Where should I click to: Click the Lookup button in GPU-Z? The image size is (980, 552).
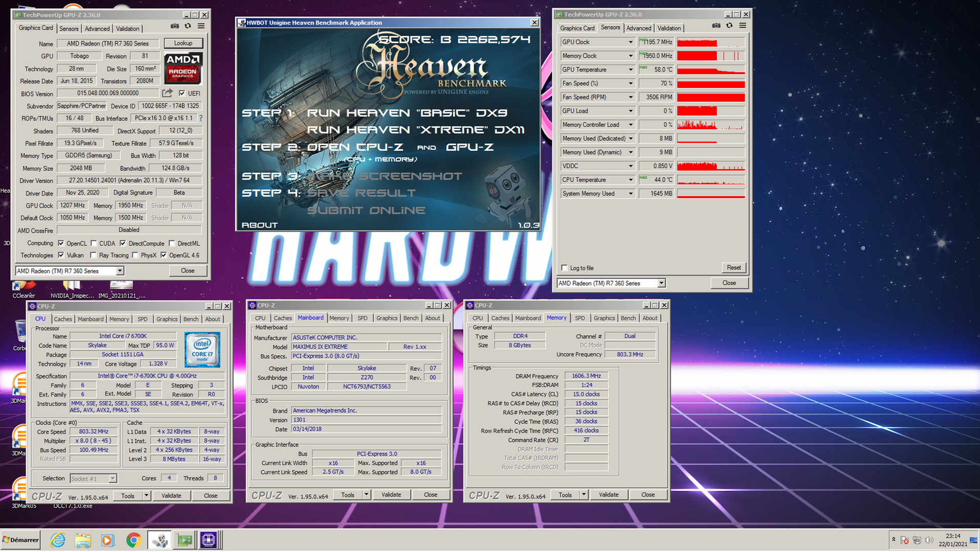[183, 43]
